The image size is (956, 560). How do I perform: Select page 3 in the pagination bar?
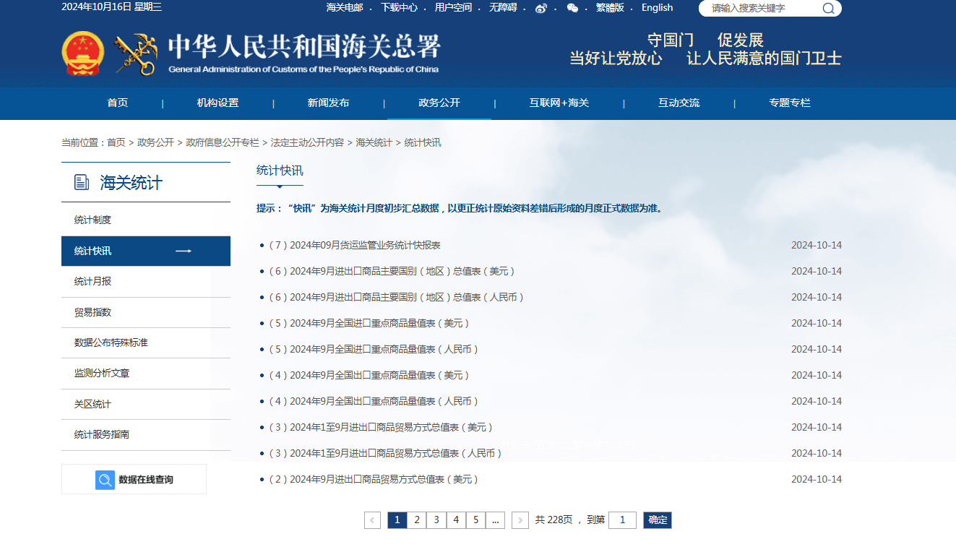tap(436, 520)
